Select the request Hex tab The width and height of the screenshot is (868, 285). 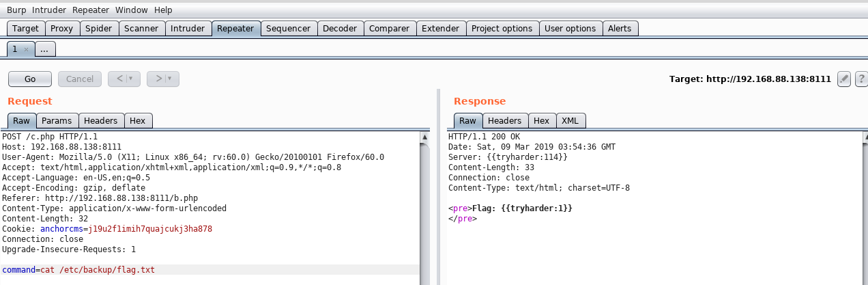click(138, 121)
